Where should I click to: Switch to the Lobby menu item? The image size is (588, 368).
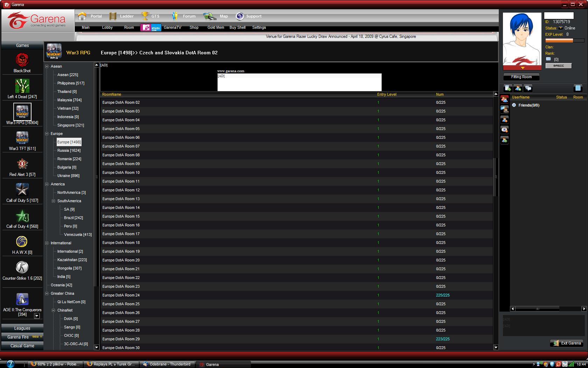click(x=107, y=28)
